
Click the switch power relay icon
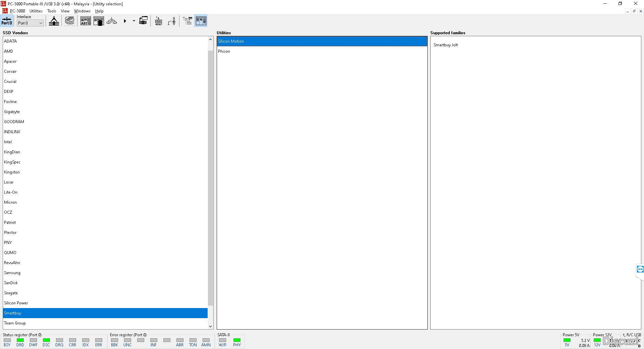click(x=172, y=21)
